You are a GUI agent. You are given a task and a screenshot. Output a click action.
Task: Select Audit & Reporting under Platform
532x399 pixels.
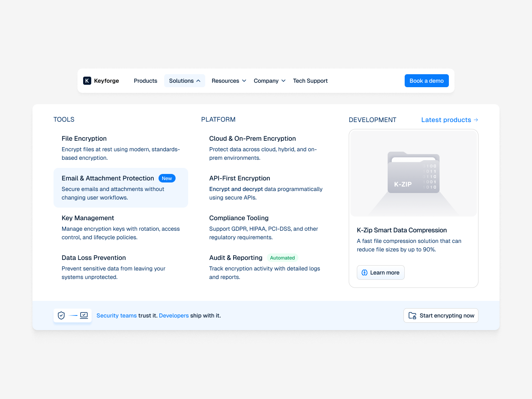tap(236, 257)
